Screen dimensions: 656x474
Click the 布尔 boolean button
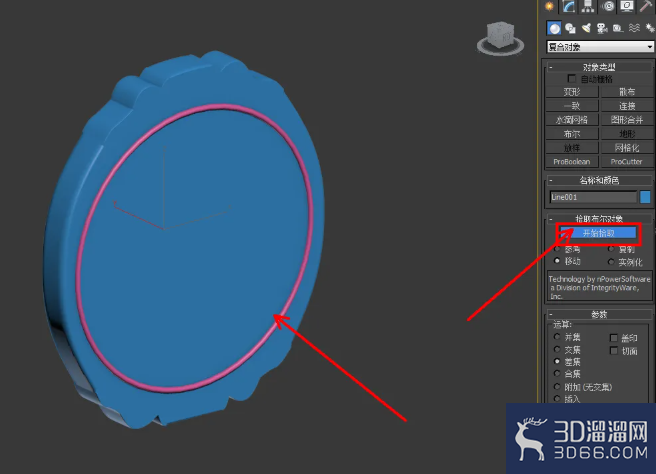[572, 134]
